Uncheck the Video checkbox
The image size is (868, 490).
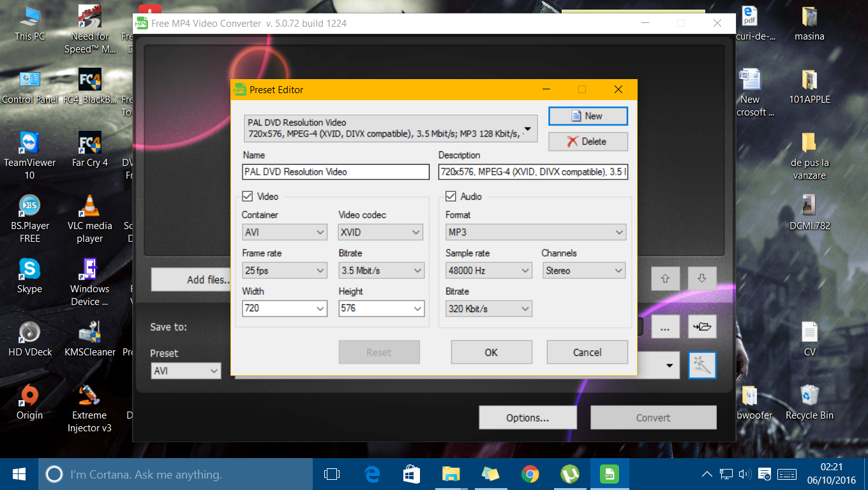click(248, 197)
